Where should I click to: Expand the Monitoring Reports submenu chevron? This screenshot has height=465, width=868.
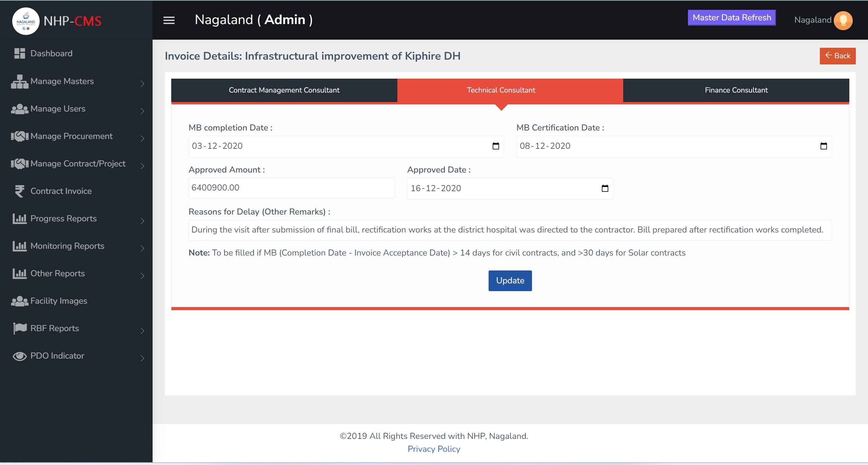point(142,248)
